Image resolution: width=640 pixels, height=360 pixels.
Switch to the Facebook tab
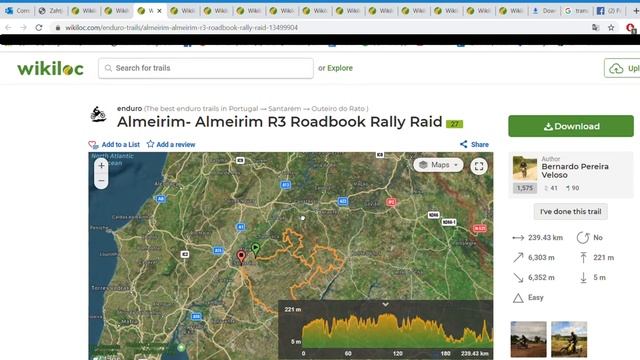(608, 11)
